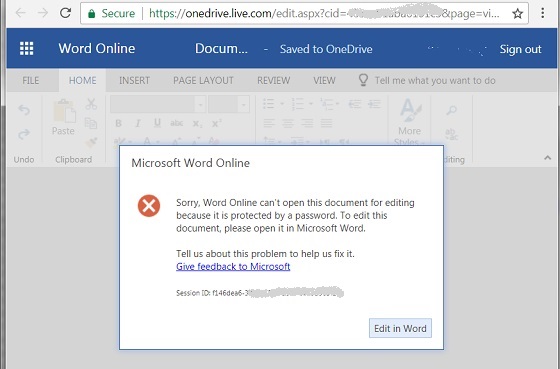The width and height of the screenshot is (560, 369).
Task: Apply superscript formatting
Action: coord(216,123)
